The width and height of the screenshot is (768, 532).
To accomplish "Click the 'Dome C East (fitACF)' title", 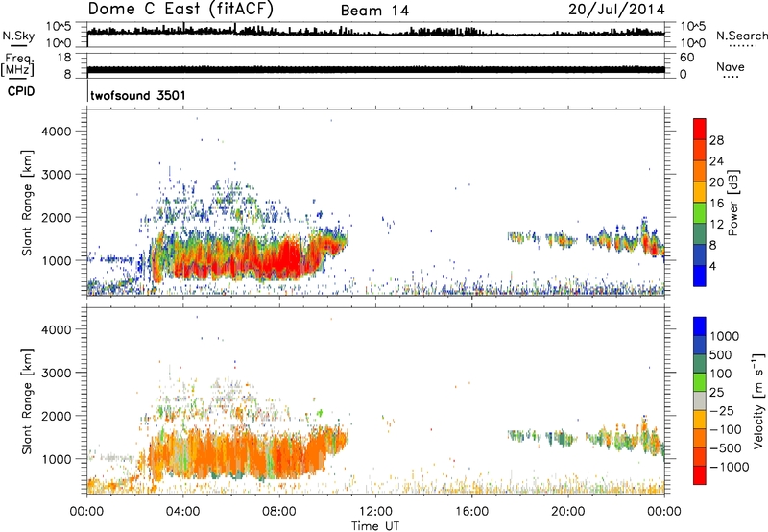I will (x=180, y=9).
